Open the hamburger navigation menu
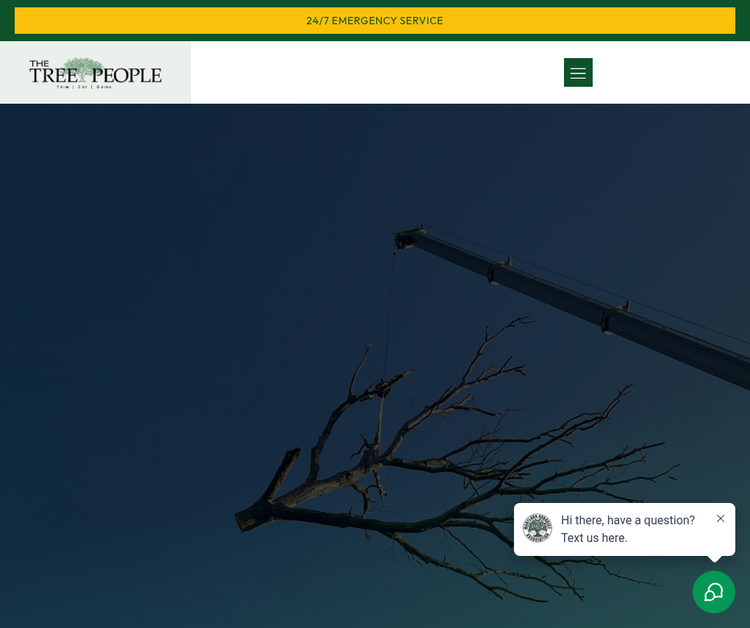 pos(578,73)
